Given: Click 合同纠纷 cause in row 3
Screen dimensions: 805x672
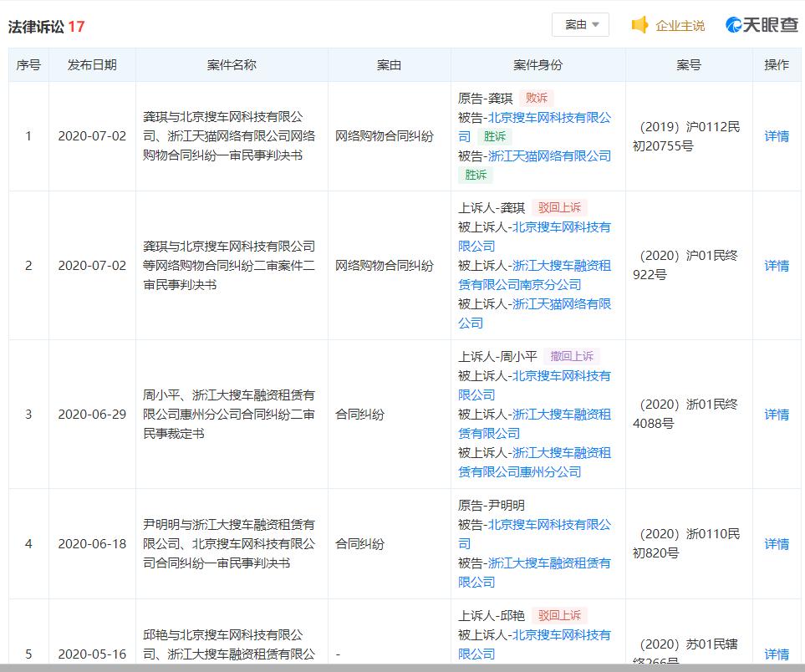Looking at the screenshot, I should pos(360,415).
